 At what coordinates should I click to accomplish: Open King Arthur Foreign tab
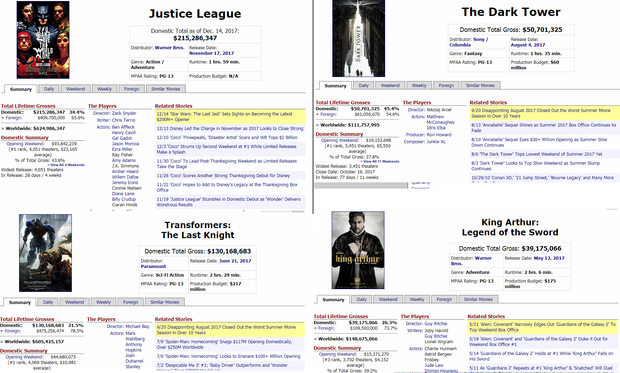[x=444, y=299]
